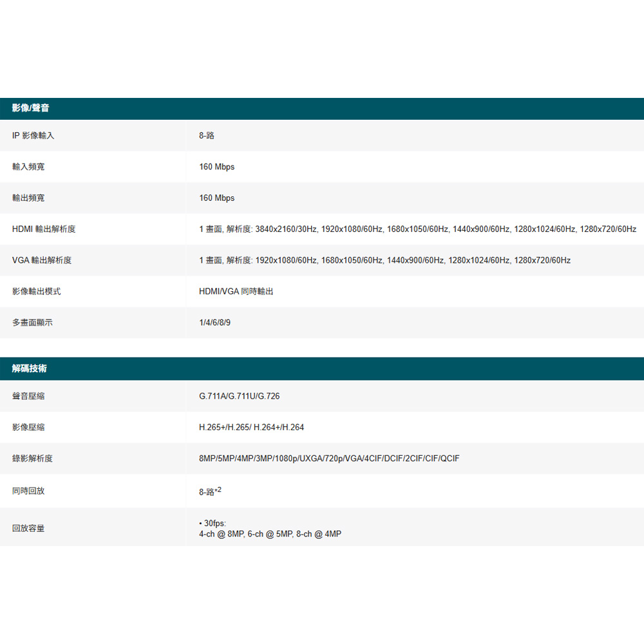Select the HDMI 輸出解析度 label
Screen dimensions: 644x644
click(44, 229)
